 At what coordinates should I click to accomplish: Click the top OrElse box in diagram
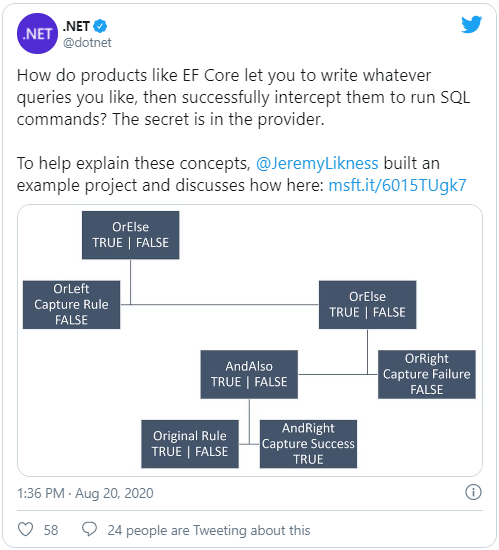pyautogui.click(x=130, y=235)
